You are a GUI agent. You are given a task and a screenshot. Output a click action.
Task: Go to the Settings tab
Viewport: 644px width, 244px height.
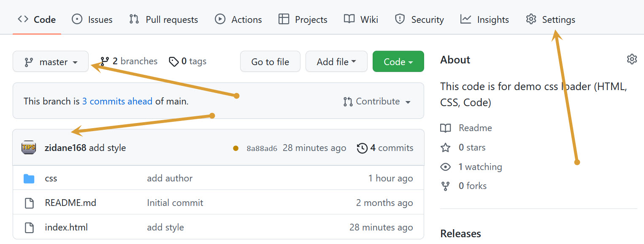coord(550,19)
